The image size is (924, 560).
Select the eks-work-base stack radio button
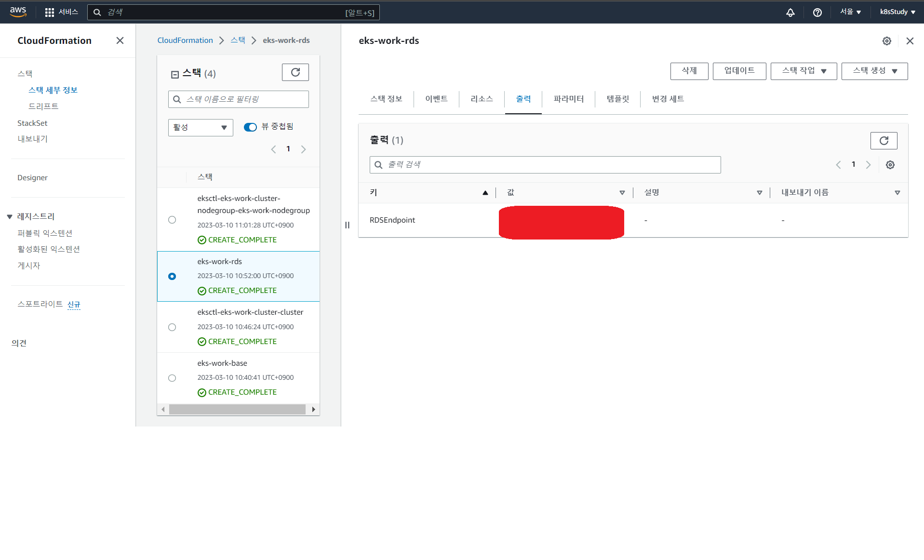click(172, 378)
